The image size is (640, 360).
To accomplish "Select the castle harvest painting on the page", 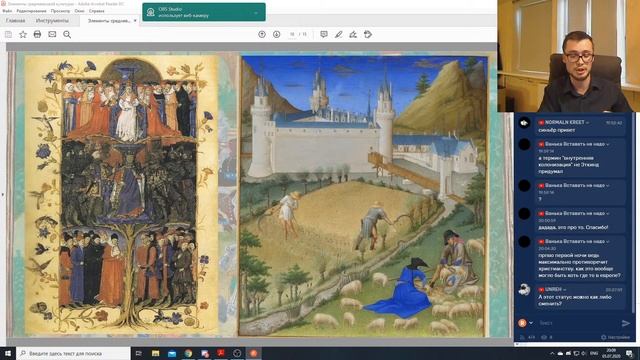I will (363, 196).
